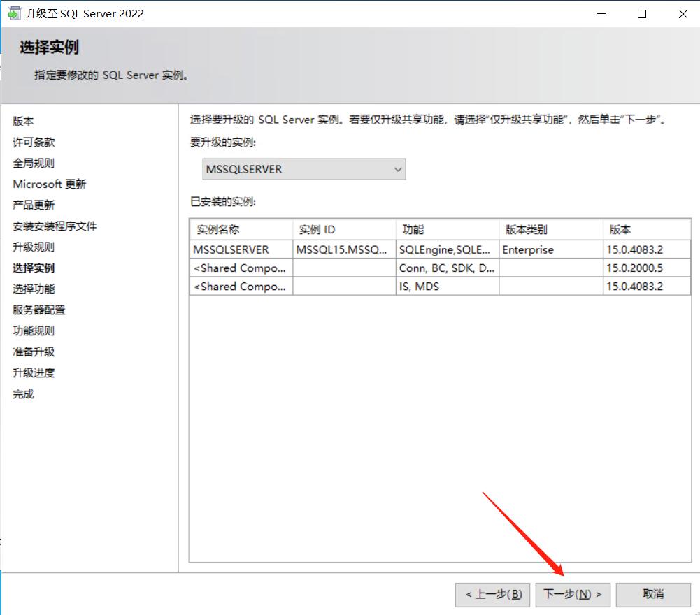This screenshot has height=615, width=700.
Task: Click 功能 column header
Action: coord(448,230)
